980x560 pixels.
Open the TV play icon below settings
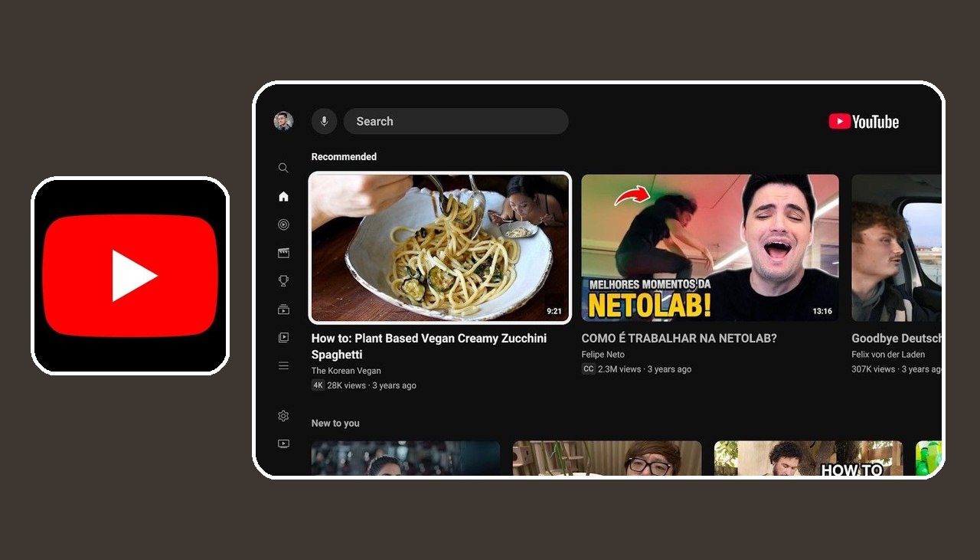[x=283, y=444]
